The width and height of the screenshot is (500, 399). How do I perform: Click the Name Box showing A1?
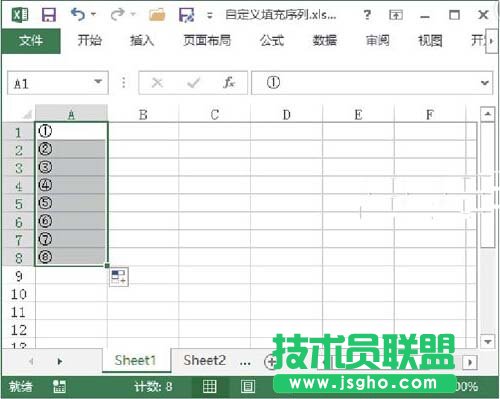(50, 83)
